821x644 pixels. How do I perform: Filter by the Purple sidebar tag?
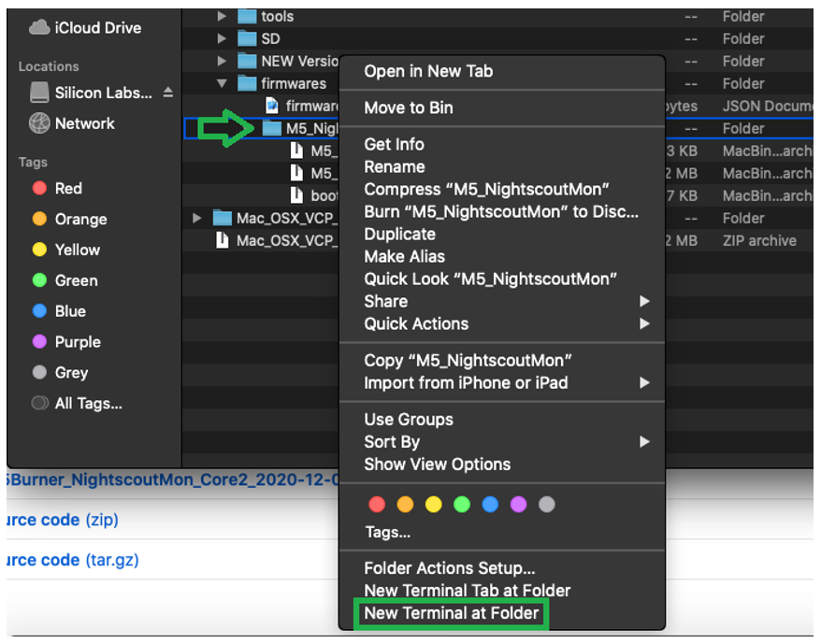[x=66, y=342]
